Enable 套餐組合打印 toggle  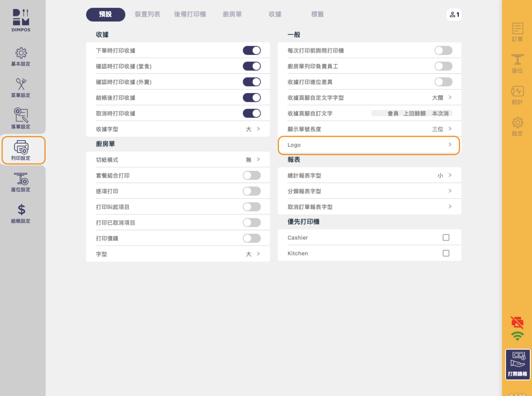pyautogui.click(x=252, y=176)
